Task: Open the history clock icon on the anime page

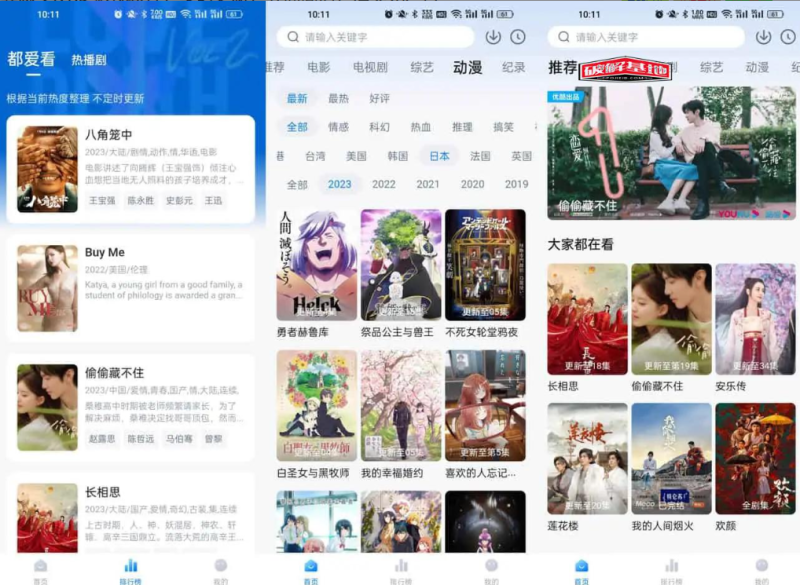Action: (516, 37)
